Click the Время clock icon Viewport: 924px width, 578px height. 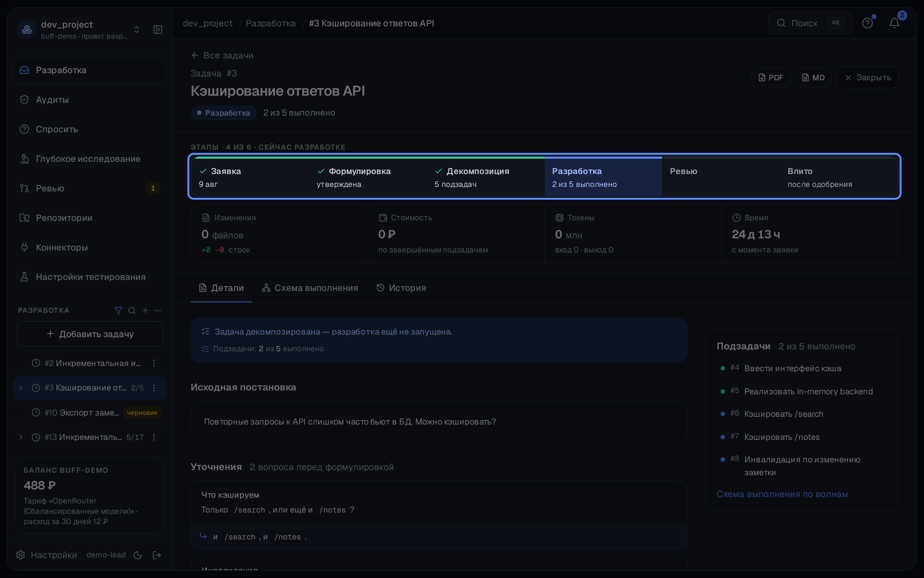tap(736, 217)
